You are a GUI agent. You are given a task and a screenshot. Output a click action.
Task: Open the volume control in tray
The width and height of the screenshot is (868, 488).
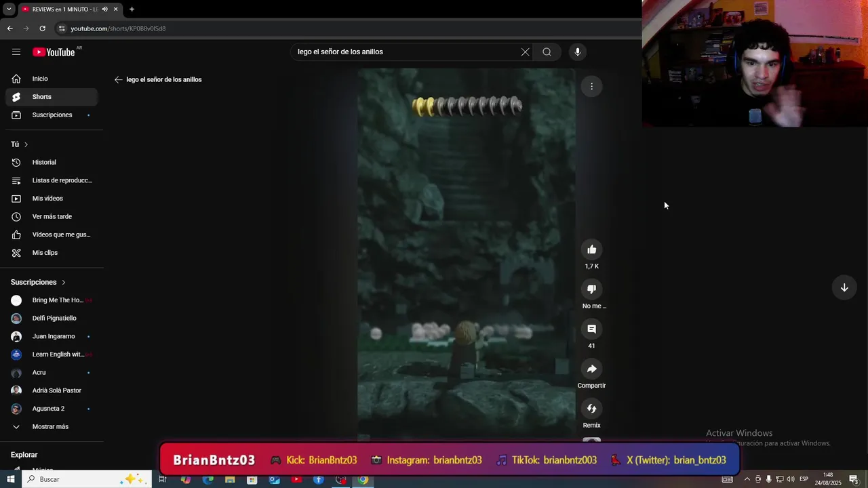pos(790,480)
